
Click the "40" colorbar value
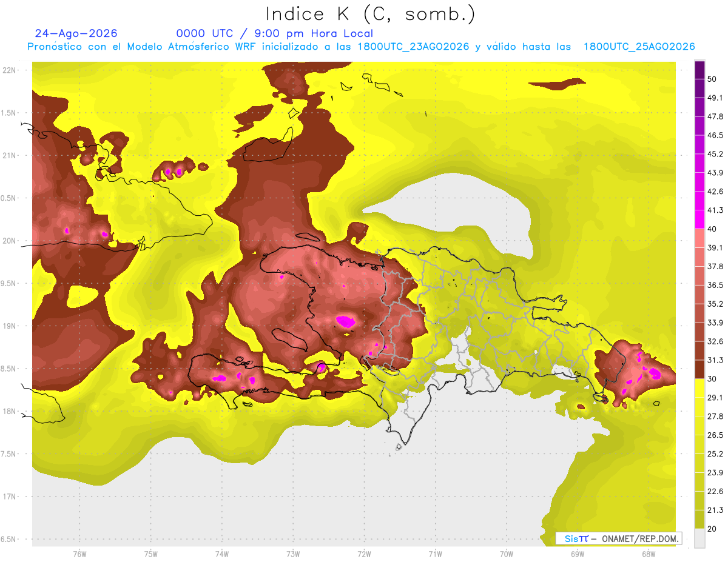point(712,229)
